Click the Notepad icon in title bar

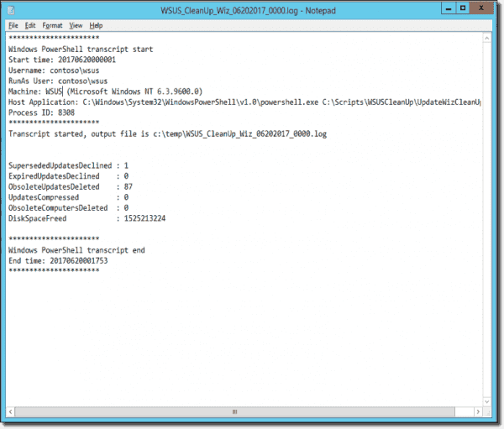11,10
